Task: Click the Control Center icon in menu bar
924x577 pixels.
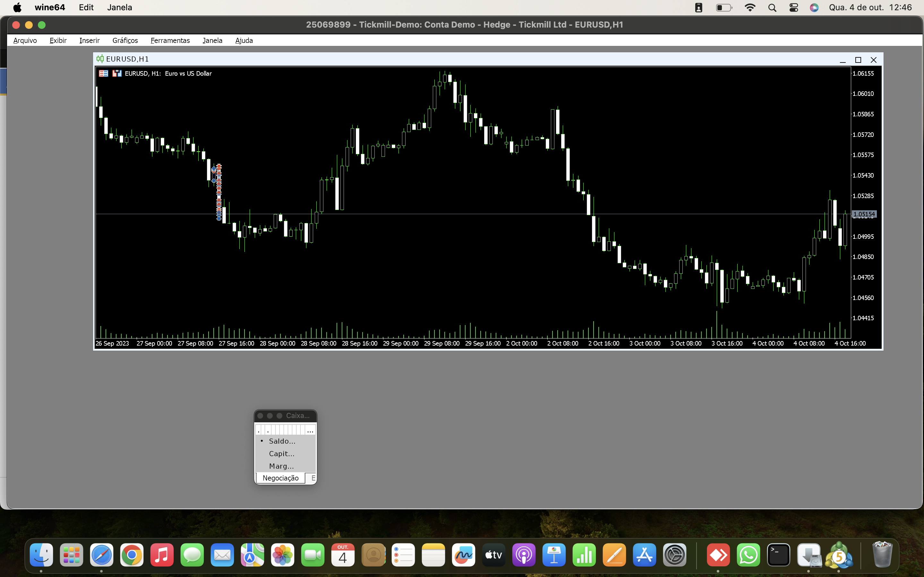Action: (x=793, y=8)
